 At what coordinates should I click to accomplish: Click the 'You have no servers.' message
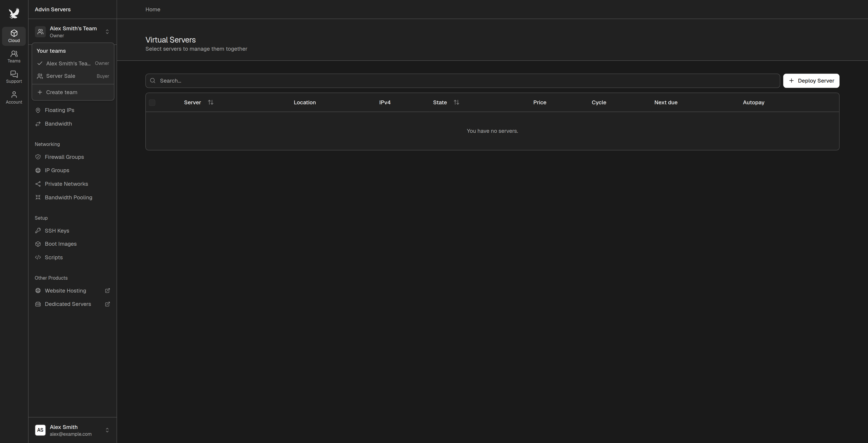point(492,131)
